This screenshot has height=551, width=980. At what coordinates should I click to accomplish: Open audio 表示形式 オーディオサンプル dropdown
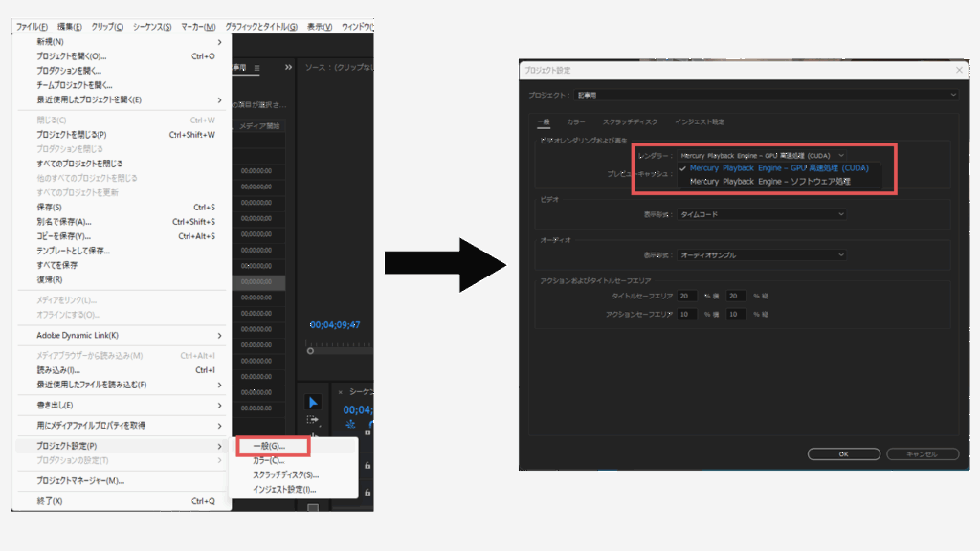(762, 255)
